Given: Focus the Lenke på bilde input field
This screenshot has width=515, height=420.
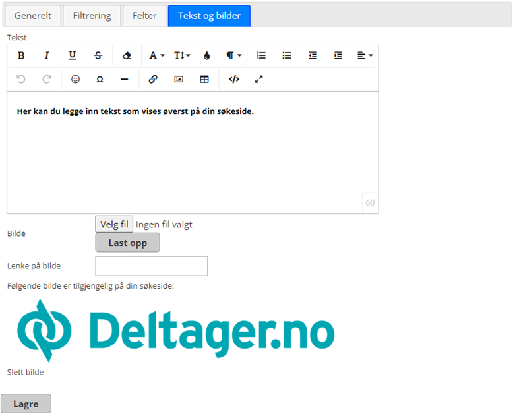Looking at the screenshot, I should coord(152,266).
